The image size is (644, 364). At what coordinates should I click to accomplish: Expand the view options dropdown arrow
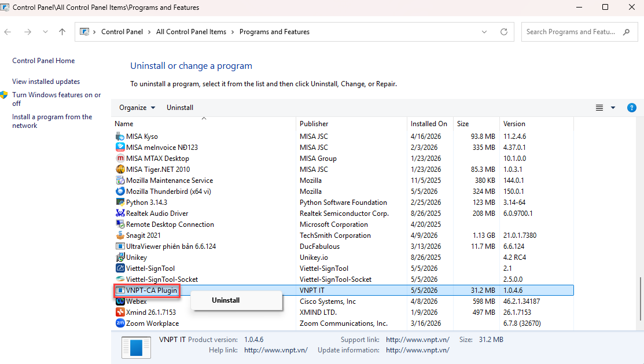613,108
